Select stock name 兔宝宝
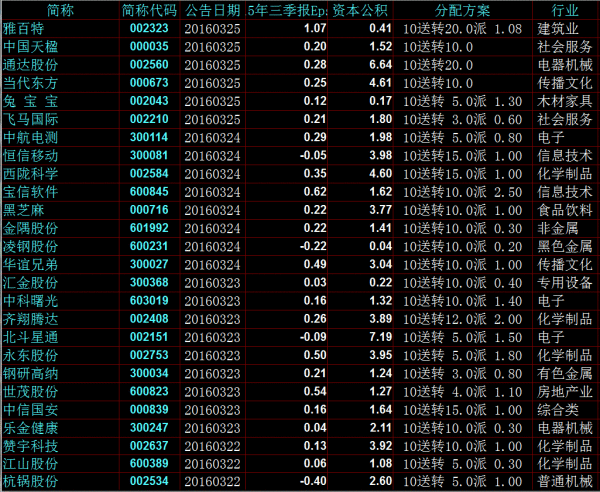This screenshot has height=492, width=600. (x=31, y=101)
